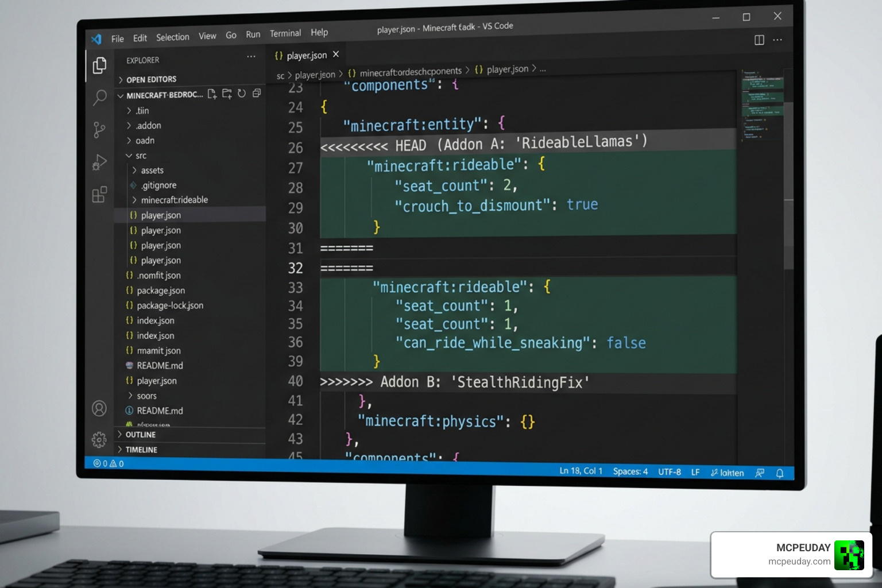This screenshot has width=882, height=588.
Task: Create a new file in the Explorer
Action: coord(212,94)
